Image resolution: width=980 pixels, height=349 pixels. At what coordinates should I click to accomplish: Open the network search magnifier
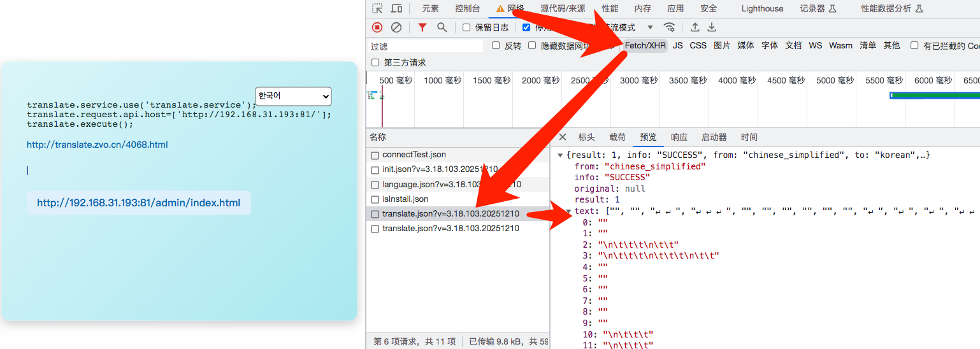tap(442, 27)
